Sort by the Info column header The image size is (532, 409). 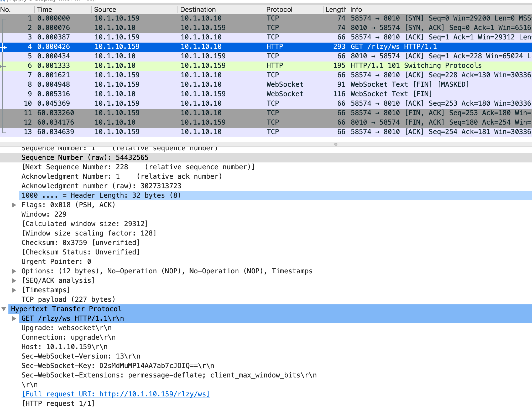coord(440,9)
